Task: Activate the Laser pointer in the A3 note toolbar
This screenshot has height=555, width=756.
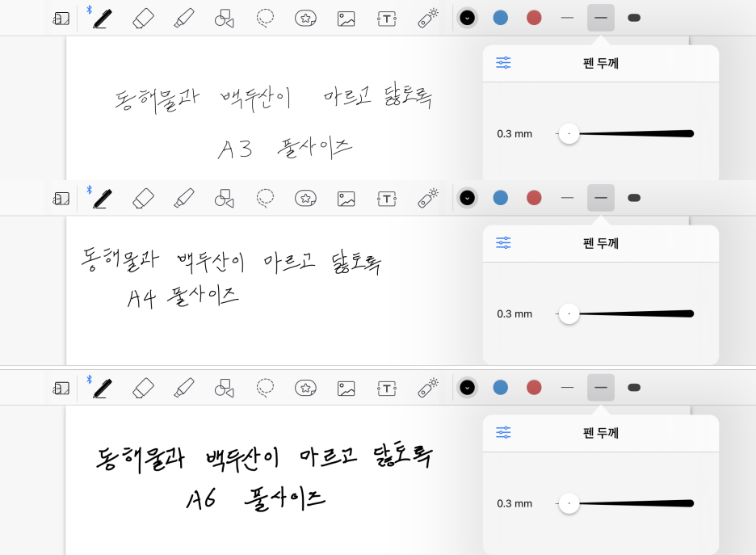Action: point(427,19)
